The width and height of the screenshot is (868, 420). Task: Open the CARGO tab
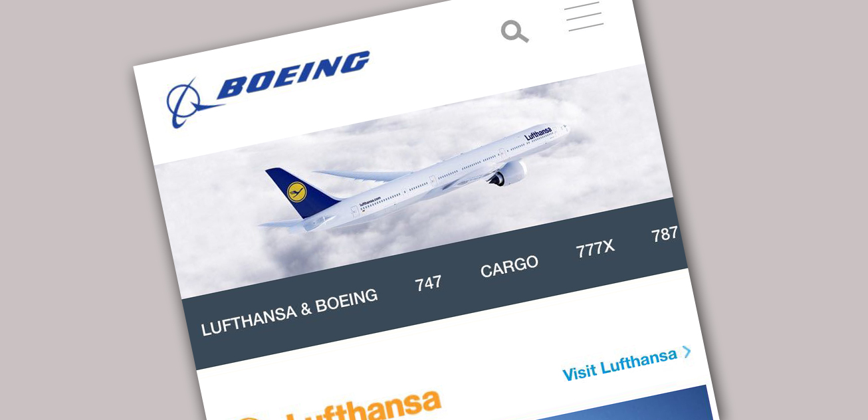(509, 266)
